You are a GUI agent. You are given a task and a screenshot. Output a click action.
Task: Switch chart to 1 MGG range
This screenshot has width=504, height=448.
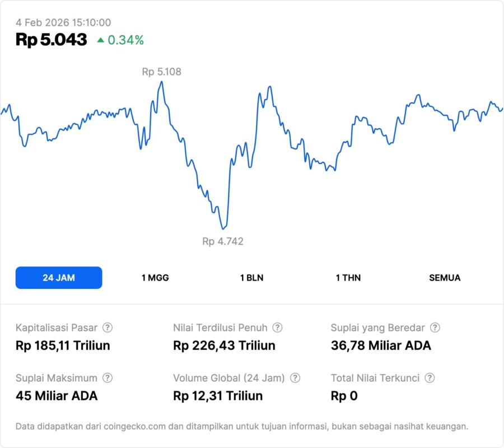(x=155, y=278)
